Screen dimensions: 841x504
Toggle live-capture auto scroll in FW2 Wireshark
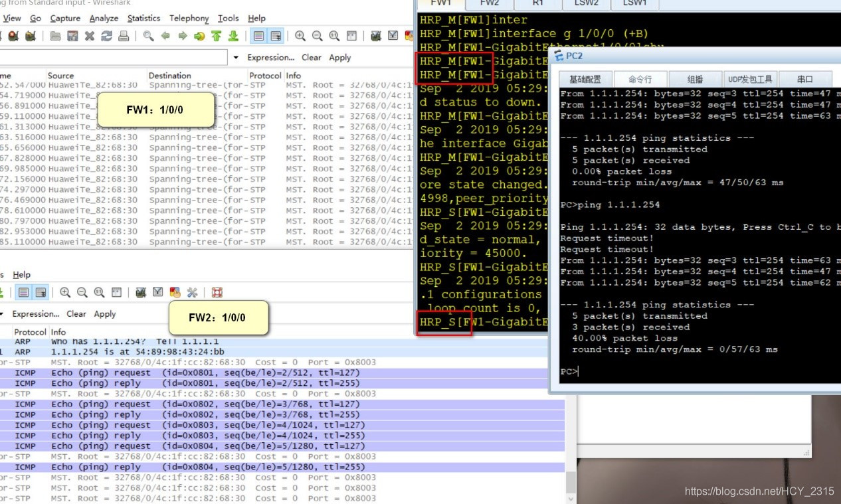point(41,292)
